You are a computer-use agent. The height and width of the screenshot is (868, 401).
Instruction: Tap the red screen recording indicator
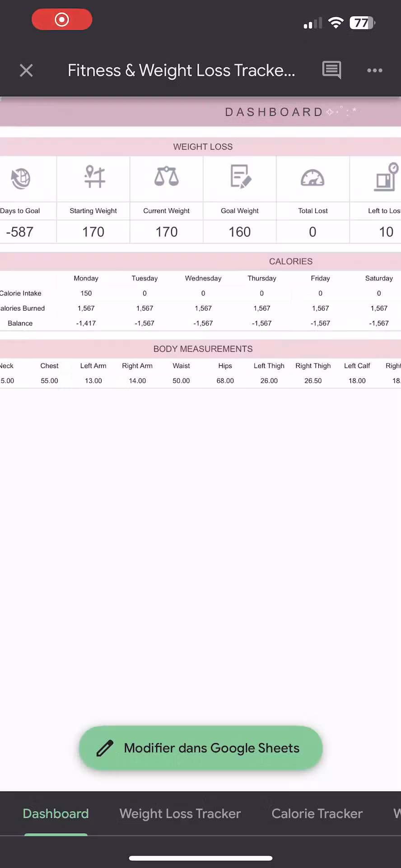point(62,20)
